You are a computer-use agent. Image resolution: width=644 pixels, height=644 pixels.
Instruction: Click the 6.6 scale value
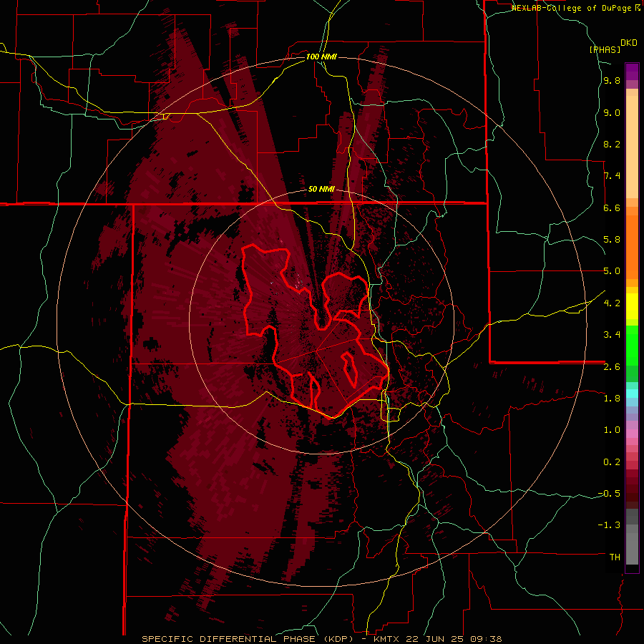point(612,208)
